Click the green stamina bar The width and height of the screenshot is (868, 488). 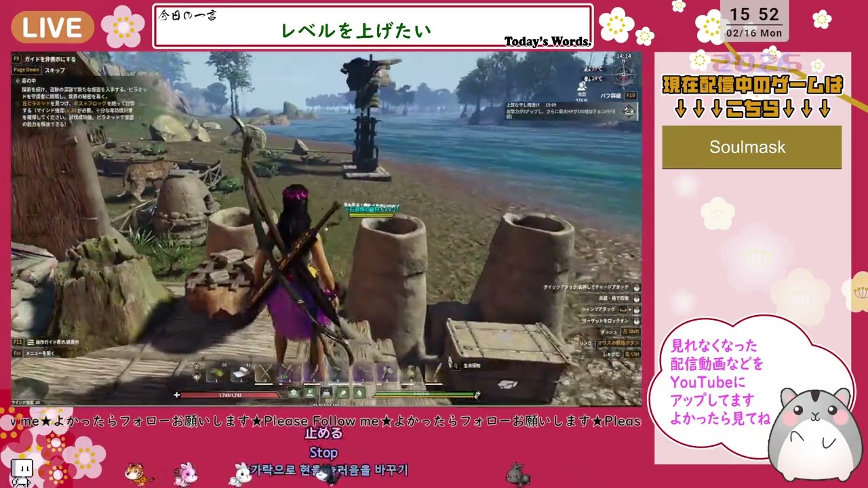click(x=425, y=394)
